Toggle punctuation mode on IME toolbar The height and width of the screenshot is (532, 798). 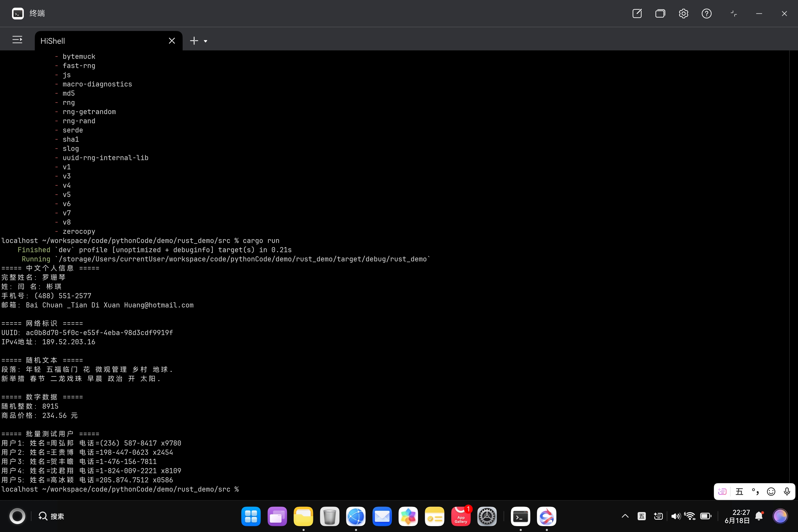click(755, 491)
